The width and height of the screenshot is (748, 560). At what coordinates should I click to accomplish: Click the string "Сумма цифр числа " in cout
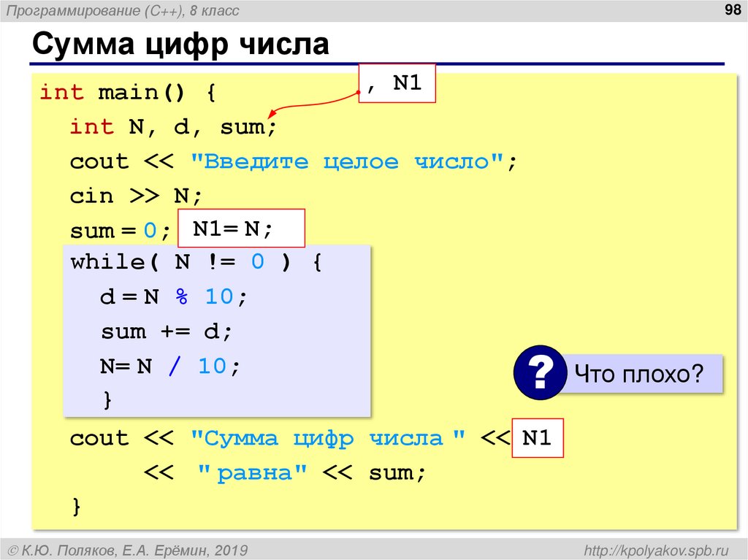[x=328, y=438]
